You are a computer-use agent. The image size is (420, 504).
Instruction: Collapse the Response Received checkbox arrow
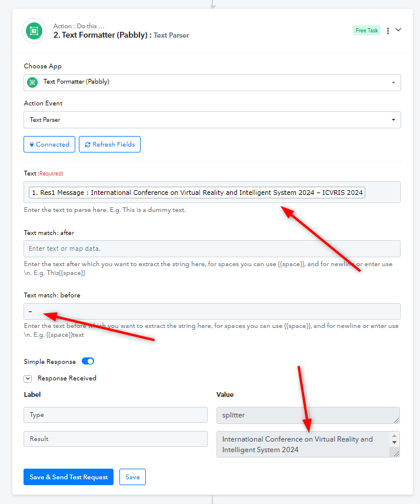pyautogui.click(x=28, y=379)
